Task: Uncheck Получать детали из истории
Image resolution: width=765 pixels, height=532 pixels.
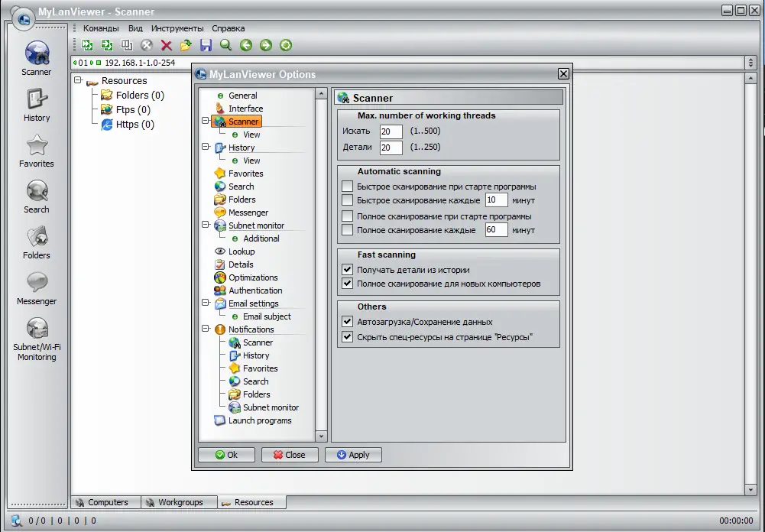Action: pos(348,269)
